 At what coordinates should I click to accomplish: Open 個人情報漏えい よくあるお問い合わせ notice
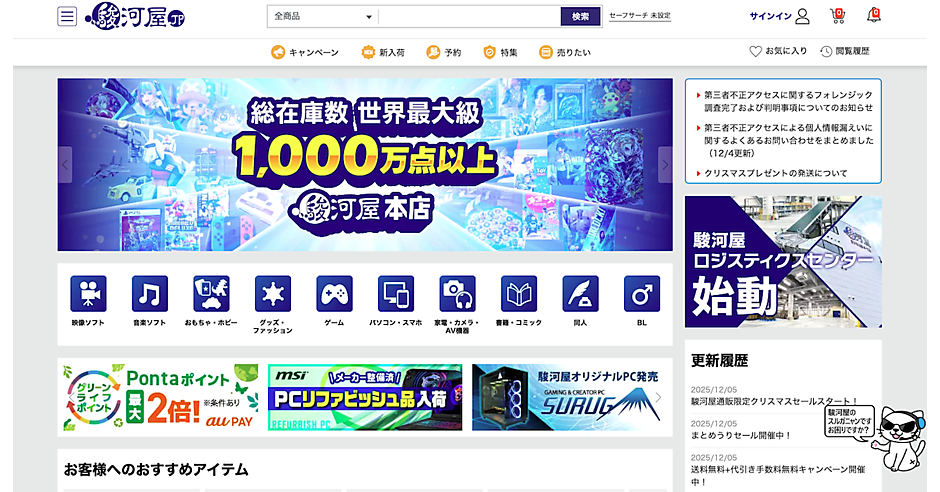[x=788, y=140]
